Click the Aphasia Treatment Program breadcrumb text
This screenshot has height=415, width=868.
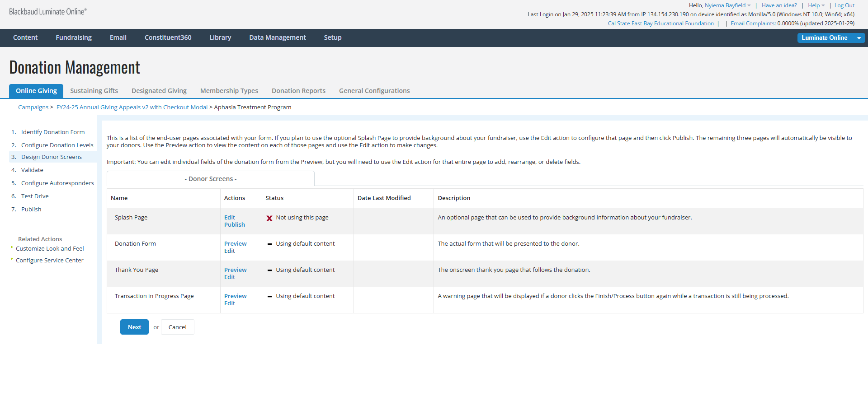[253, 107]
